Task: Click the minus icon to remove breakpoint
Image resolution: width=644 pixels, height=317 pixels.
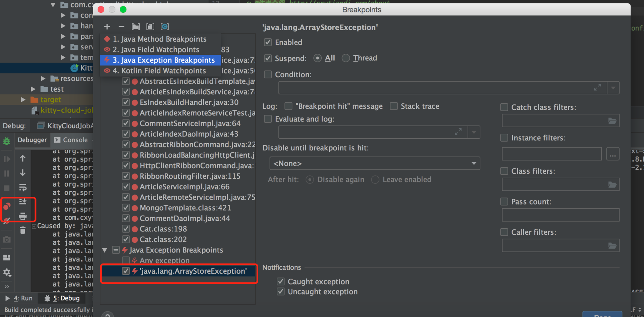Action: (x=121, y=27)
